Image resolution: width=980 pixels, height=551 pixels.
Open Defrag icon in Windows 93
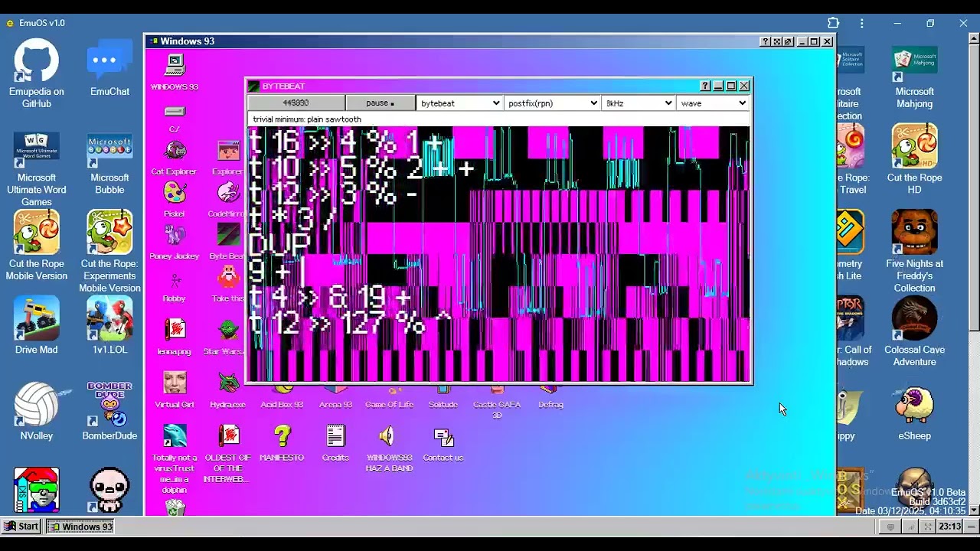[x=550, y=398]
